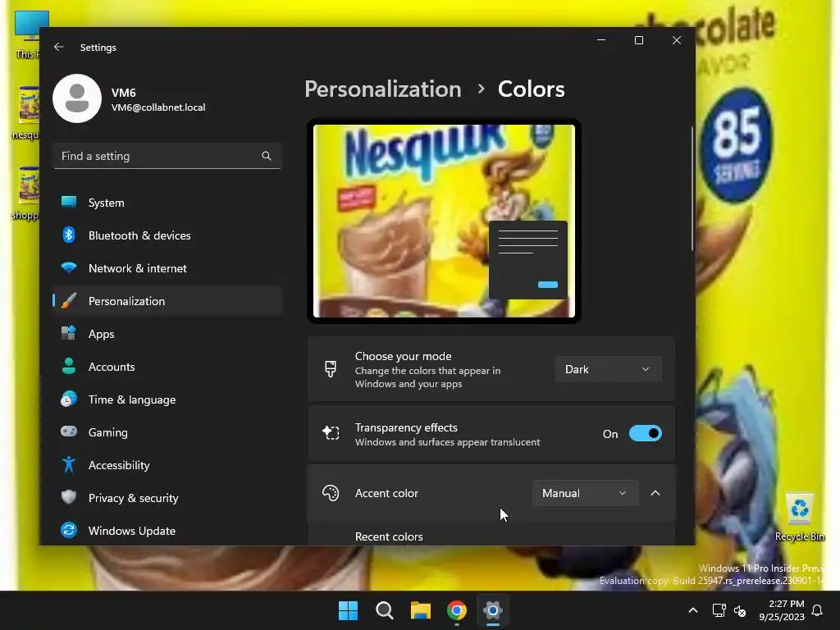The height and width of the screenshot is (630, 840).
Task: Turn off Transparency effects toggle
Action: 645,433
